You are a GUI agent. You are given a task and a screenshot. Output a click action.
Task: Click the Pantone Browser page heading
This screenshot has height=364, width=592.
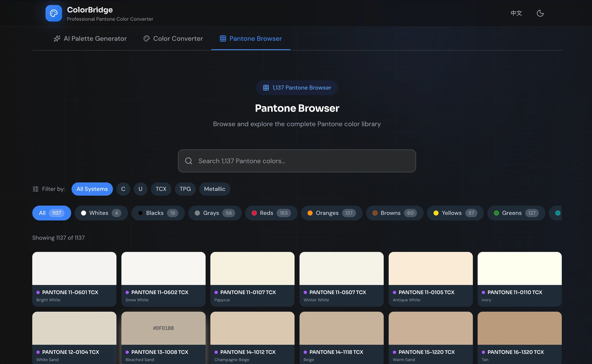pos(297,108)
